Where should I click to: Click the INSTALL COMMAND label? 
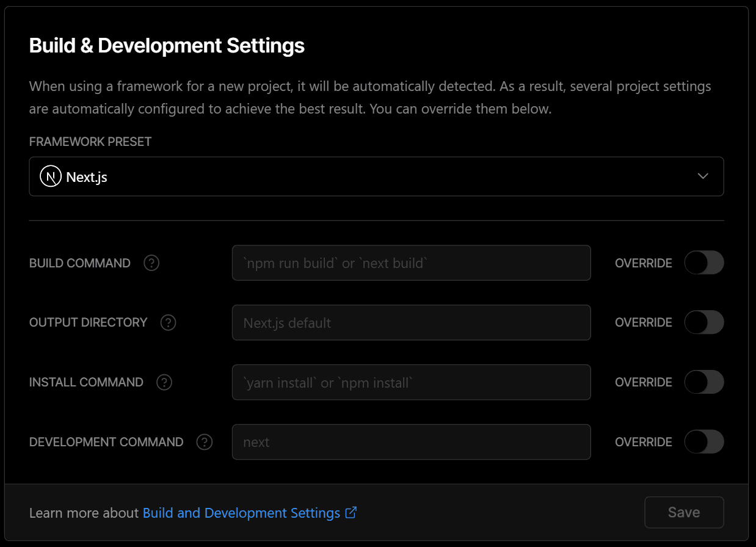[86, 382]
